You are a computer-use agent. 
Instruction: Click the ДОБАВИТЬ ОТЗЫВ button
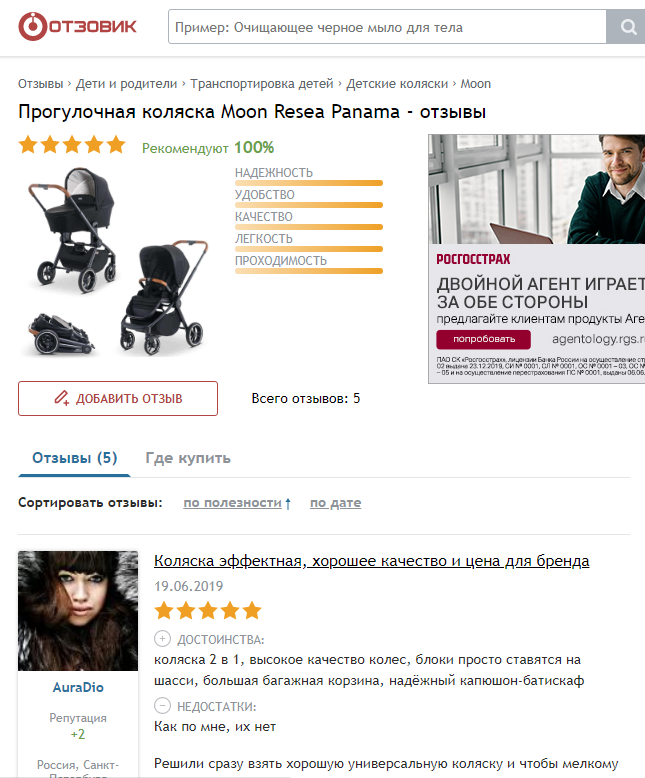point(118,398)
